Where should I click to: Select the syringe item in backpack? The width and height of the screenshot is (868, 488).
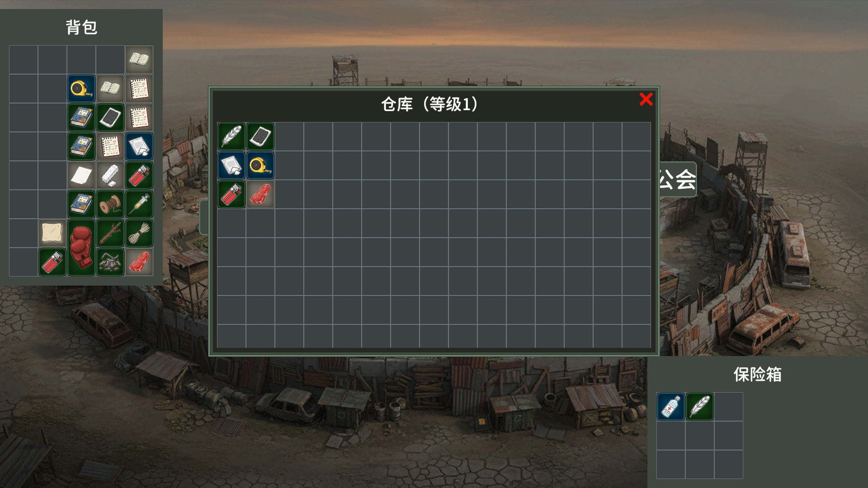(139, 204)
